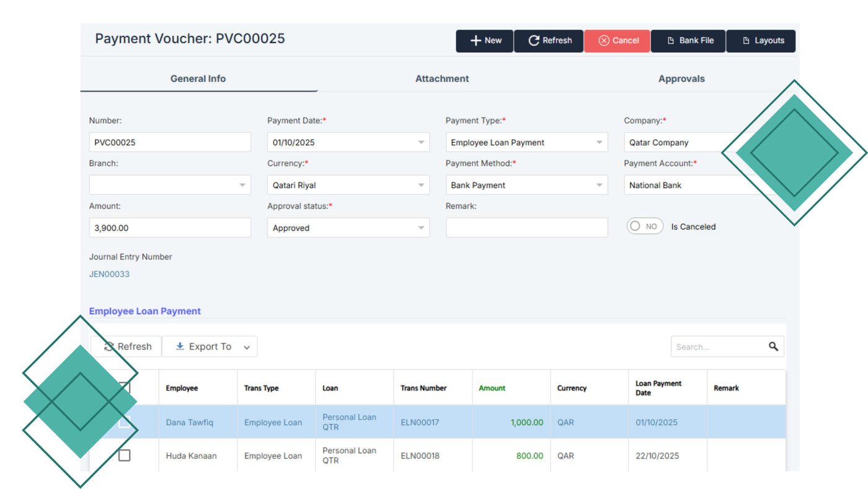Open the Layouts button

[761, 41]
